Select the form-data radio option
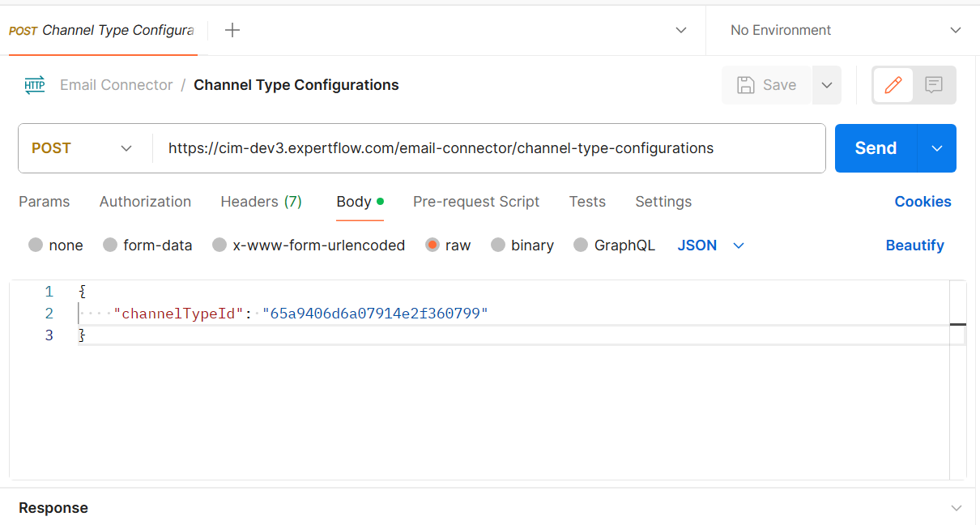This screenshot has height=525, width=980. [110, 245]
